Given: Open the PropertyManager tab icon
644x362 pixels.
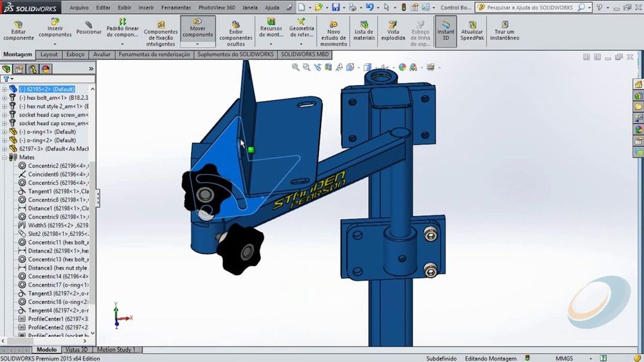Looking at the screenshot, I should click(x=19, y=69).
